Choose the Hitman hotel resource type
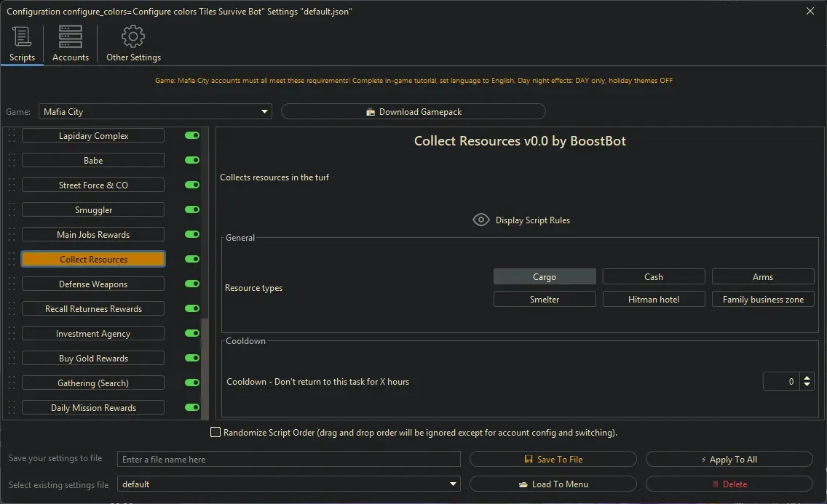This screenshot has width=827, height=504. (653, 299)
